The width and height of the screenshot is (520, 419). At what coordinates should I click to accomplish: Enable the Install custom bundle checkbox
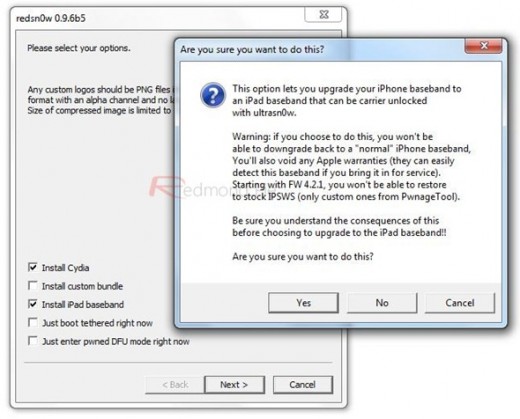33,286
